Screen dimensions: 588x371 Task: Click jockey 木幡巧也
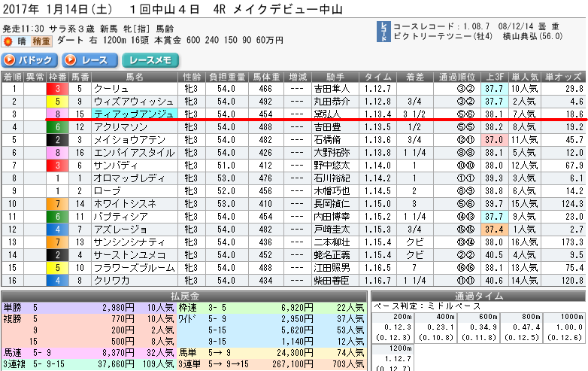[332, 191]
